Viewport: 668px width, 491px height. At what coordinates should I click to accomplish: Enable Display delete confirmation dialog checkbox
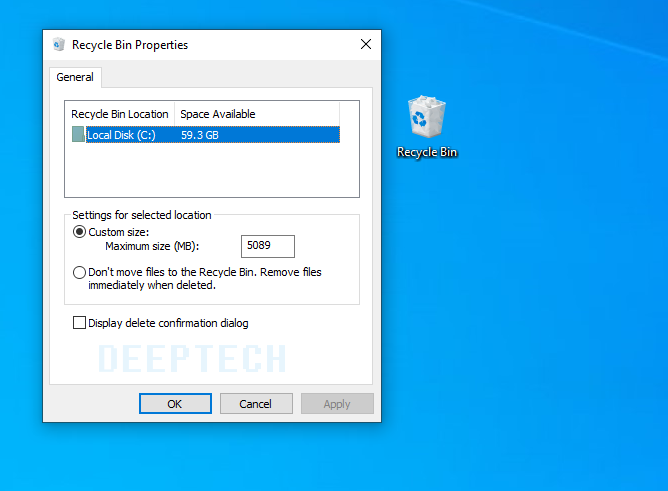pyautogui.click(x=79, y=323)
